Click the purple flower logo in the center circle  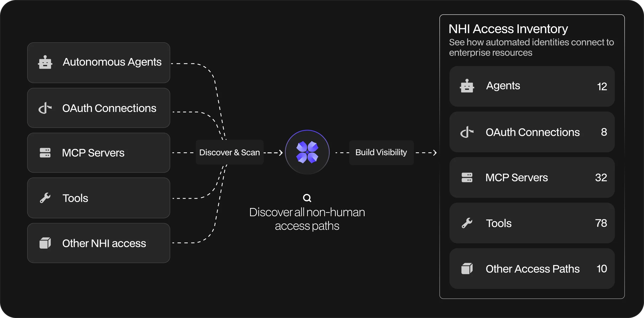(307, 152)
